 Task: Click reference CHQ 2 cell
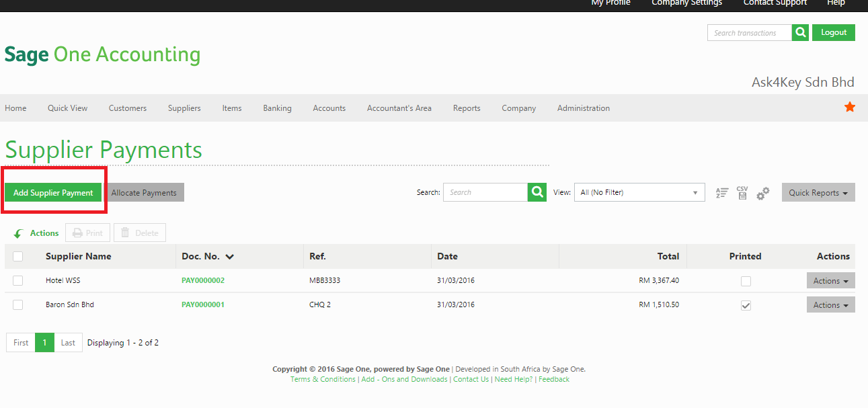tap(320, 304)
